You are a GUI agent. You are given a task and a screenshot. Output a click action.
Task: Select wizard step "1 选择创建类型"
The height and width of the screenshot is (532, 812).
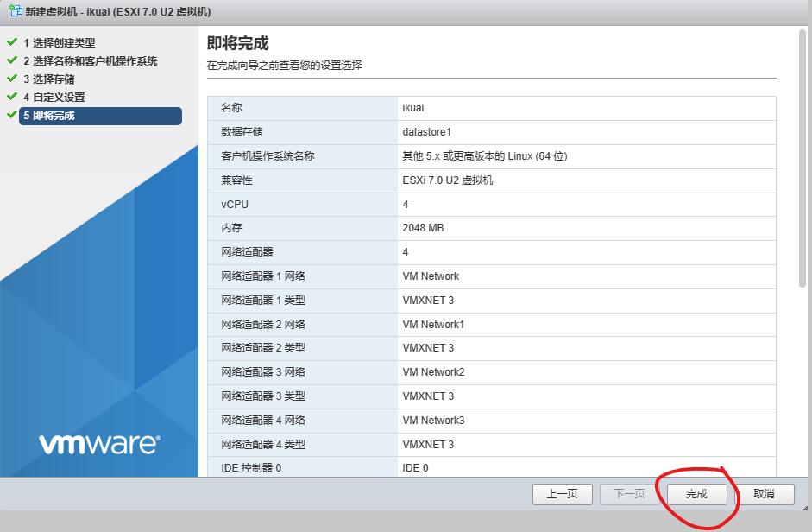click(x=60, y=41)
